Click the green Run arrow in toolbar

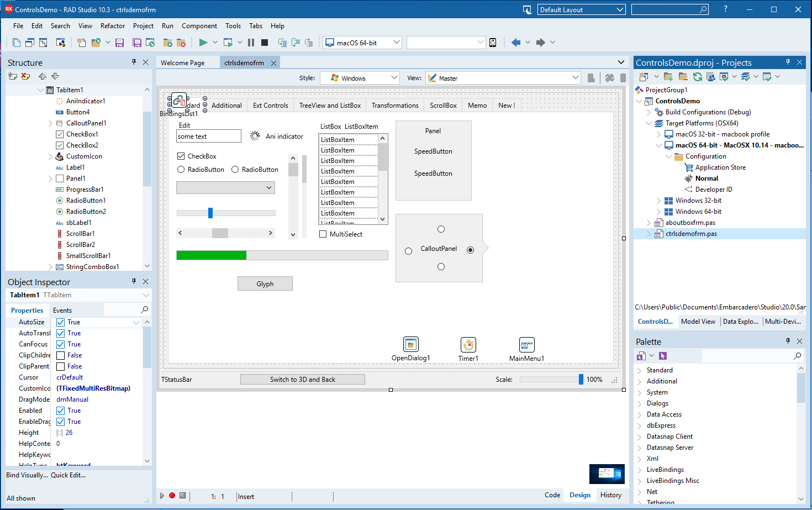tap(203, 43)
